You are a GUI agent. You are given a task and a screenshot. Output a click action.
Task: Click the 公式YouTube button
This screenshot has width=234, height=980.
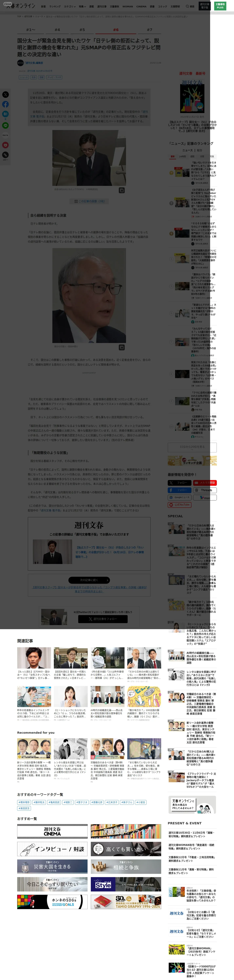pos(180,505)
